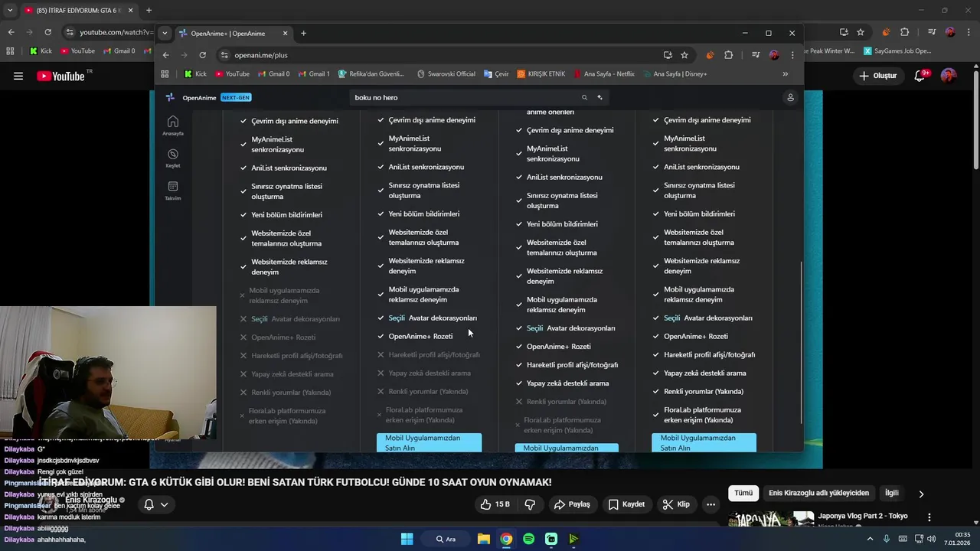Click Chrome icon on the taskbar
The image size is (980, 551).
(x=506, y=539)
